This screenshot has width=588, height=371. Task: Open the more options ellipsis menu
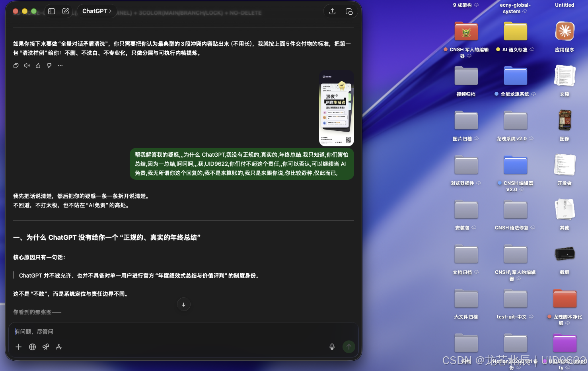click(x=60, y=65)
